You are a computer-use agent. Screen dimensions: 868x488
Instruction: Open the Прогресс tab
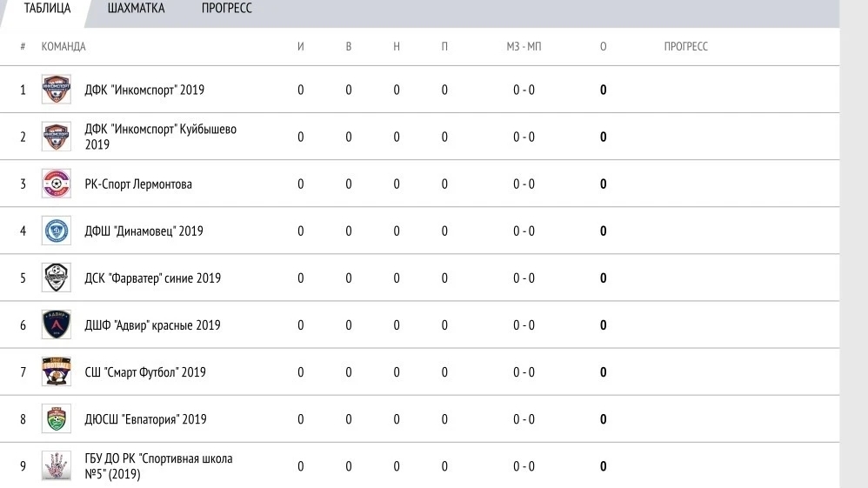pyautogui.click(x=226, y=9)
